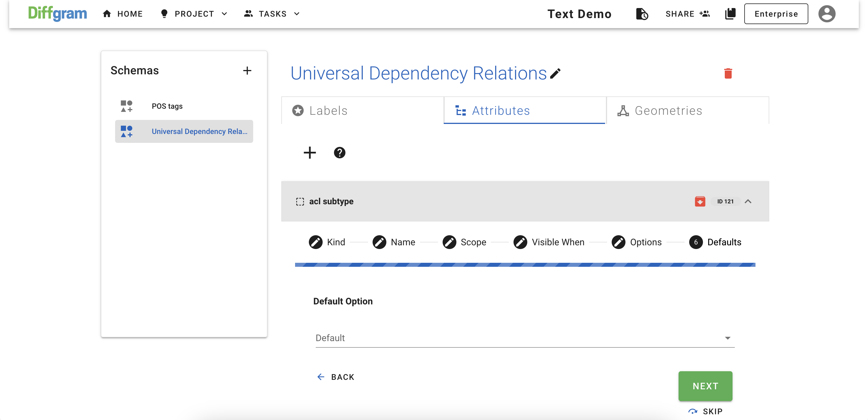
Task: Archive the acl subtype attribute red icon
Action: pyautogui.click(x=700, y=201)
